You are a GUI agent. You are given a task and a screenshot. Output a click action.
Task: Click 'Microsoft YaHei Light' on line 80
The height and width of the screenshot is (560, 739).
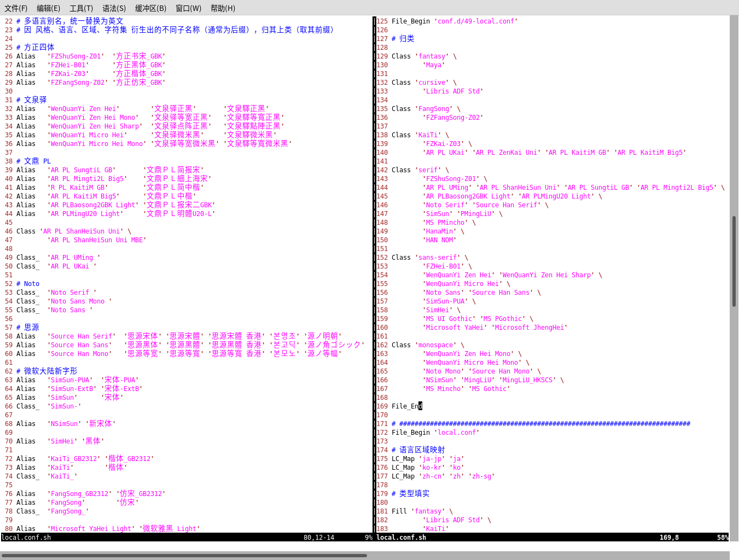(x=91, y=529)
